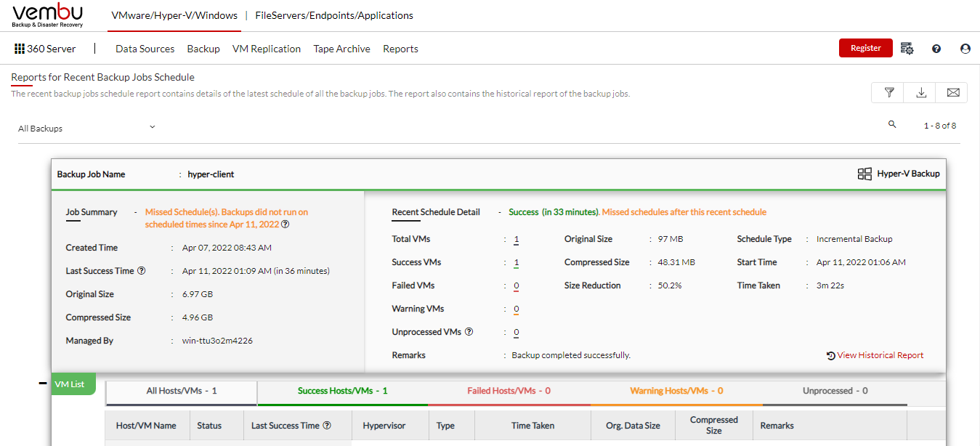Open the filter funnel icon
980x446 pixels.
[889, 92]
